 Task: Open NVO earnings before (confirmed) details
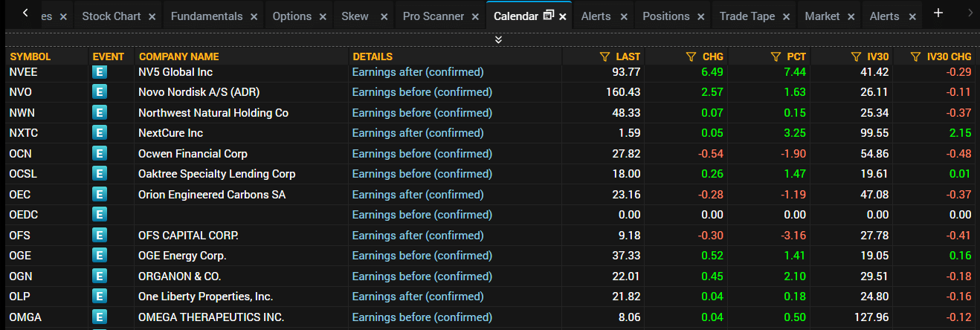(x=422, y=92)
